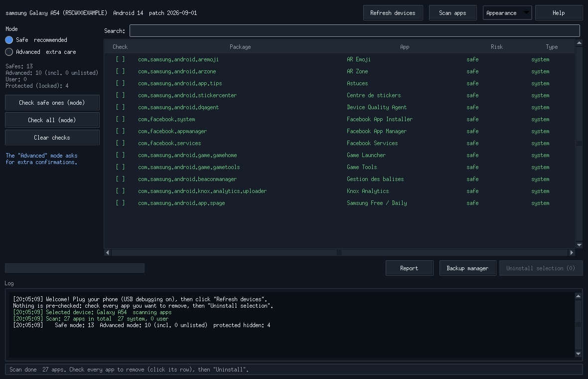Click the Clear checks button

pyautogui.click(x=52, y=137)
